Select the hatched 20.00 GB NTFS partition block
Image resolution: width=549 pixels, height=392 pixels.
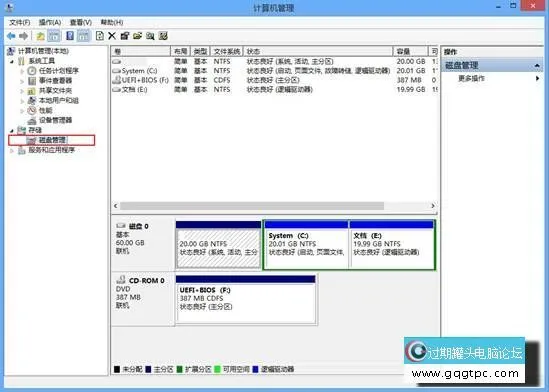coord(218,245)
